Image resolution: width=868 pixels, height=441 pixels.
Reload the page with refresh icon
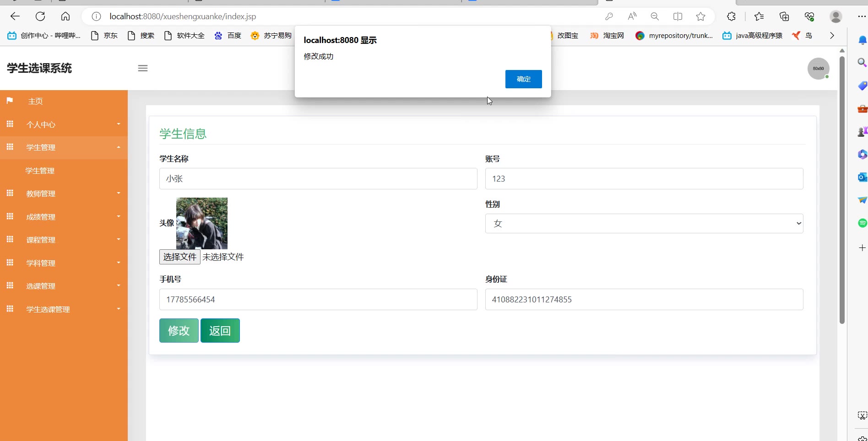(40, 16)
